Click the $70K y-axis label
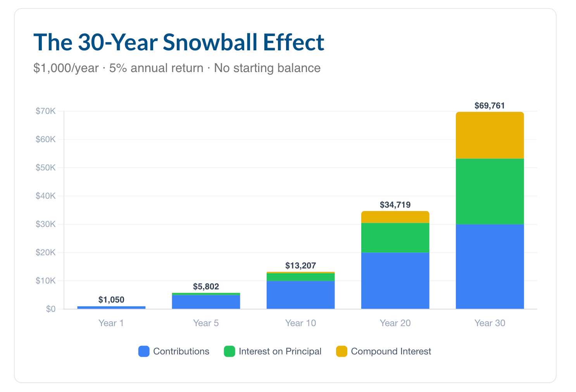The width and height of the screenshot is (576, 392). (46, 111)
